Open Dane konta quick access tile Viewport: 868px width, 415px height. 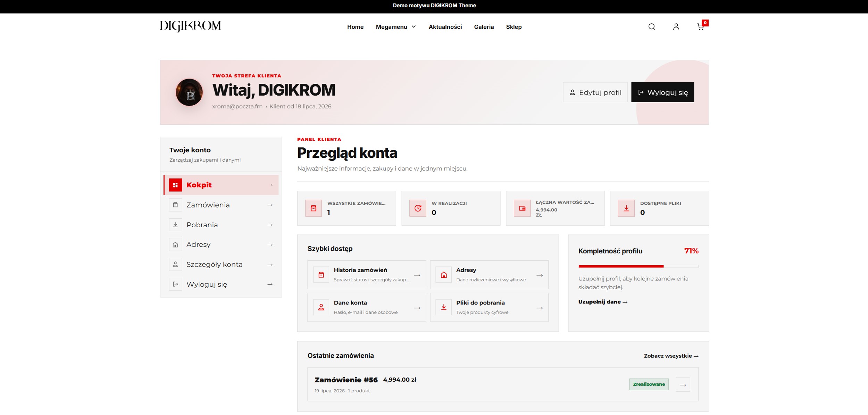coord(367,307)
